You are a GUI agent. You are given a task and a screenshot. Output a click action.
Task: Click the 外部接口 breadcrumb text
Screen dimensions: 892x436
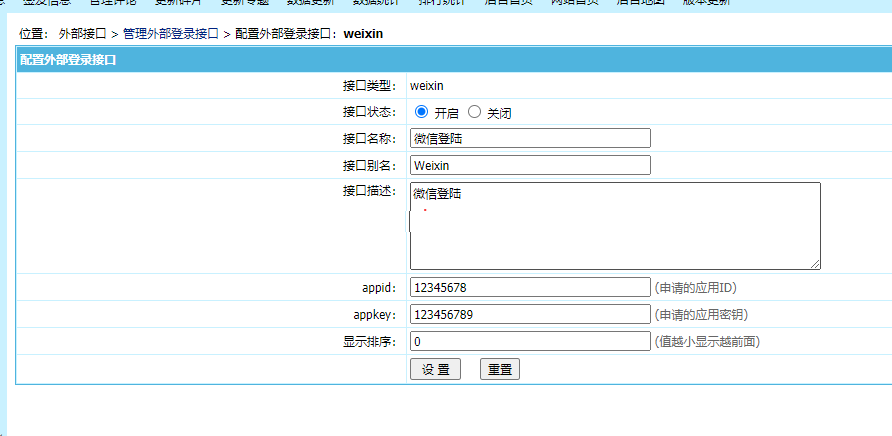(82, 34)
